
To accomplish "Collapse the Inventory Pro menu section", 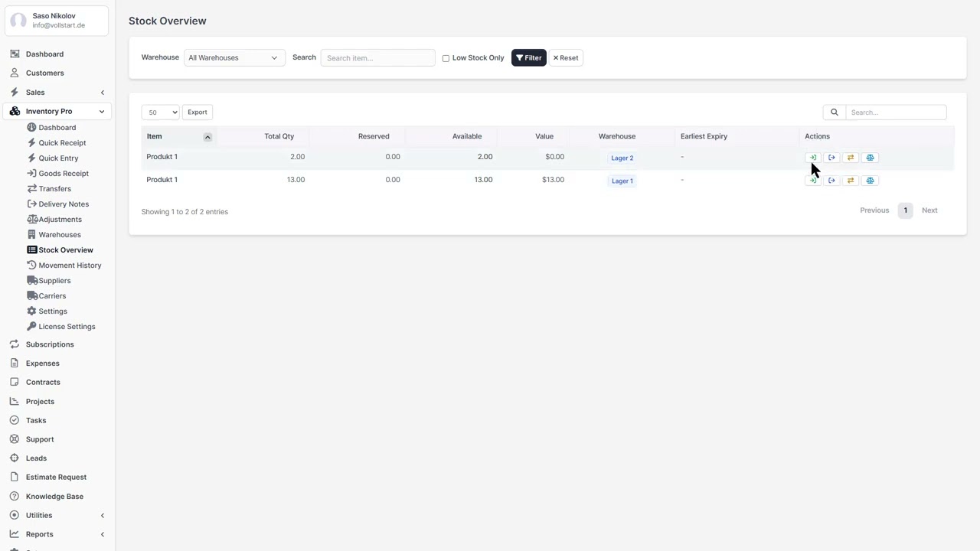I will (x=102, y=112).
